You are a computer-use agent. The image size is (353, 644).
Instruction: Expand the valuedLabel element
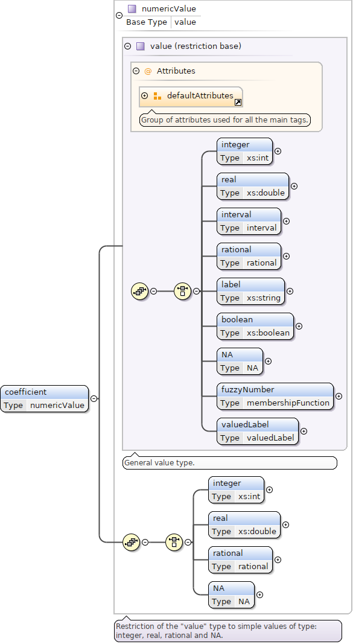[304, 431]
